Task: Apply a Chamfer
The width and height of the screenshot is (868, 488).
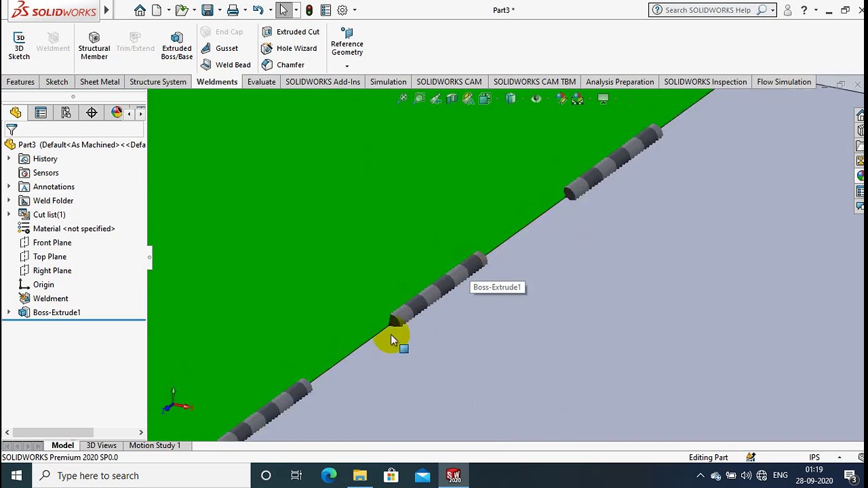Action: click(283, 64)
